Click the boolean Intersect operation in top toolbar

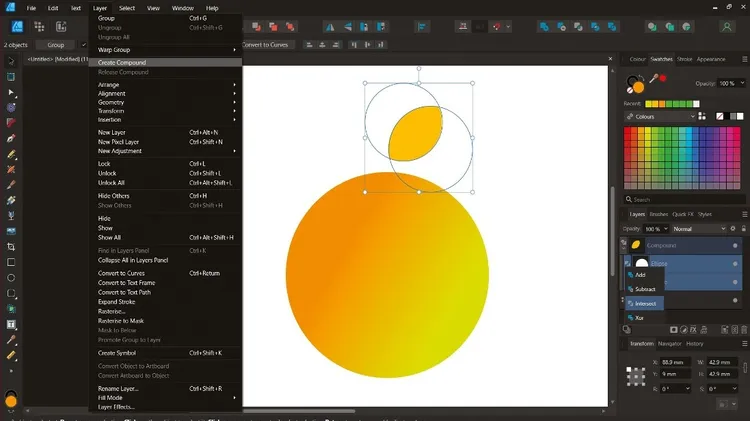tap(578, 27)
